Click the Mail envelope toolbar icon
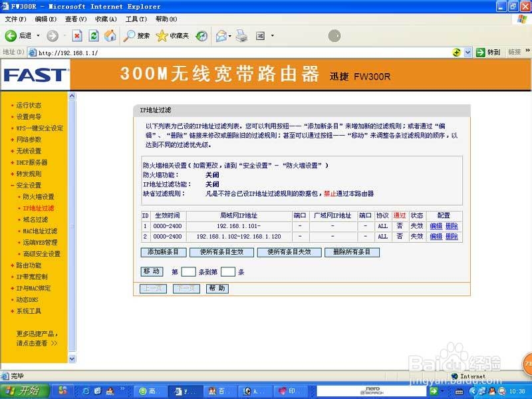532x399 pixels. tap(221, 36)
